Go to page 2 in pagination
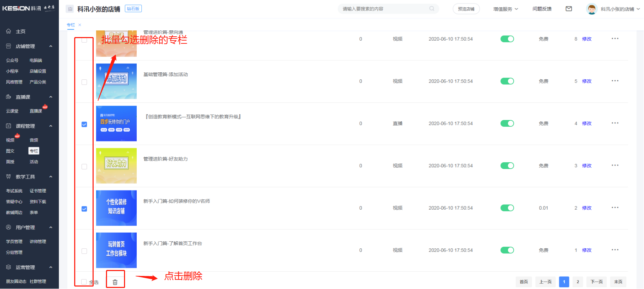This screenshot has height=289, width=644. 578,282
